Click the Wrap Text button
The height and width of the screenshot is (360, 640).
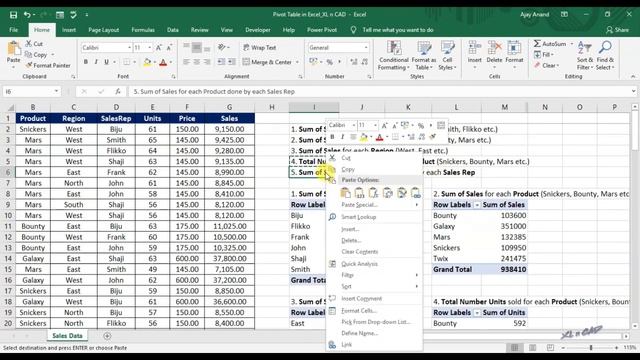pos(260,47)
